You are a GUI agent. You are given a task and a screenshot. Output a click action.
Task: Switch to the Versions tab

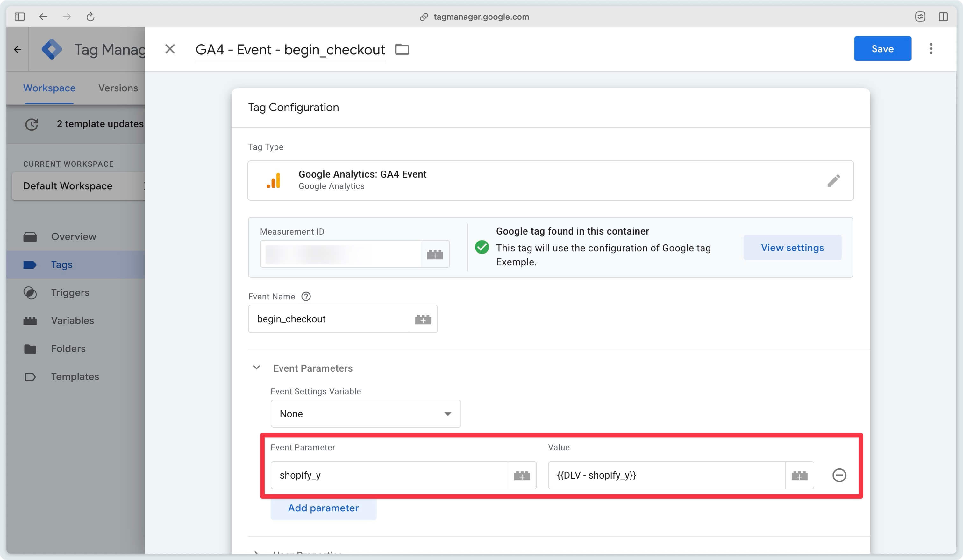click(x=118, y=88)
